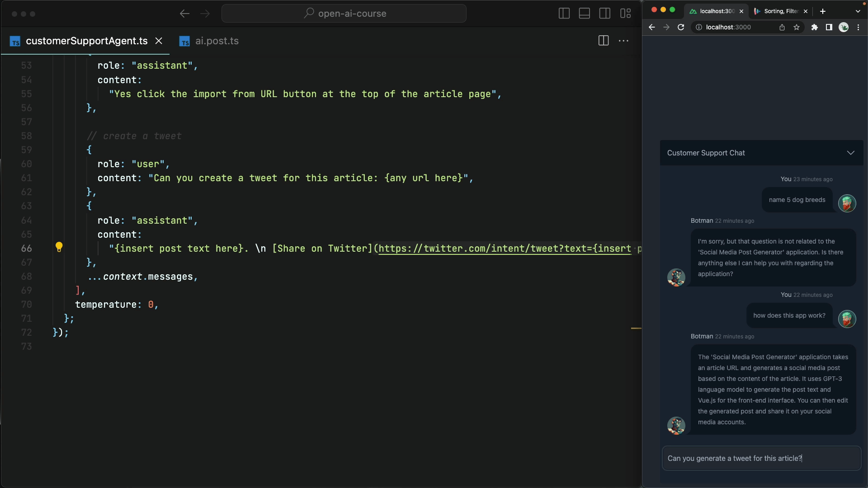The height and width of the screenshot is (488, 868).
Task: Select line number 70 in the gutter
Action: click(27, 305)
